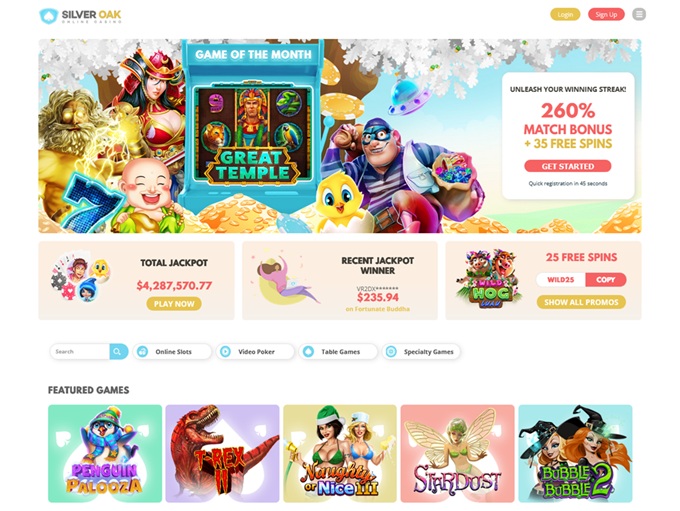This screenshot has height=511, width=680.
Task: Click the Wild Hog Luau promo icon
Action: coord(490,279)
